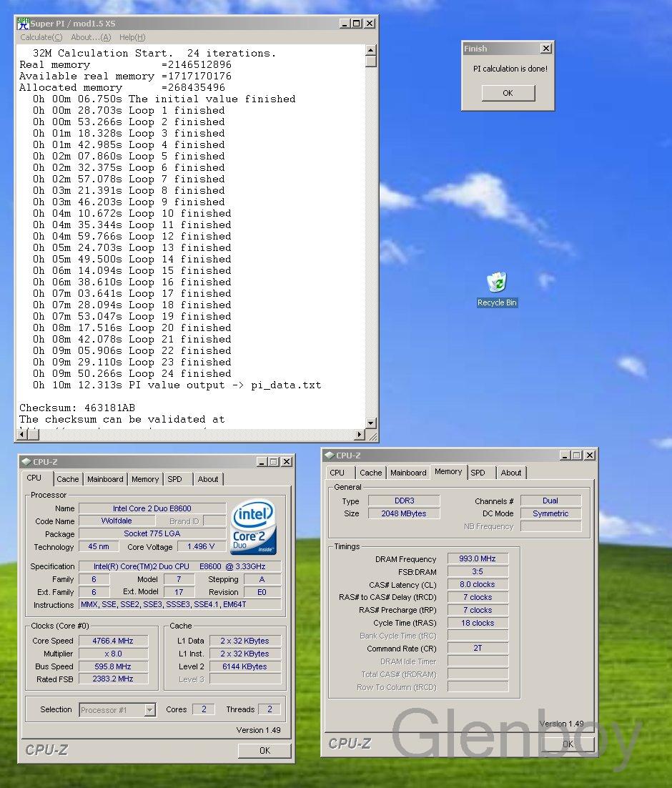Open the Calculate menu in Super PI
This screenshot has width=672, height=788.
coord(41,37)
